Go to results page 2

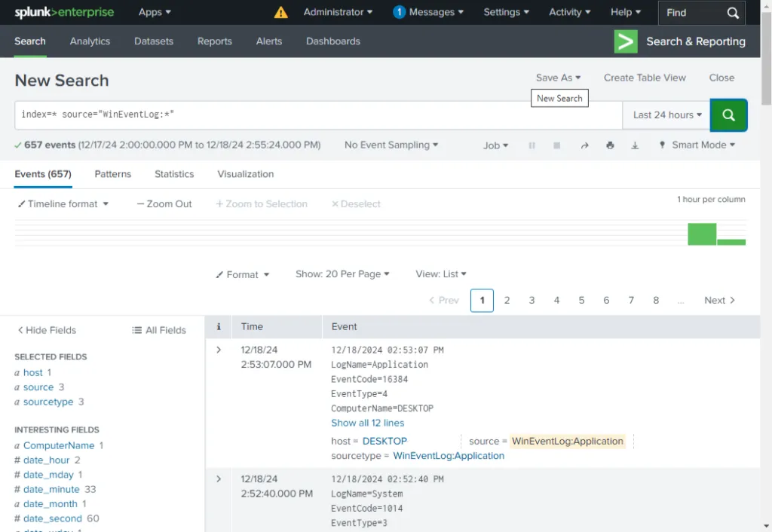507,301
